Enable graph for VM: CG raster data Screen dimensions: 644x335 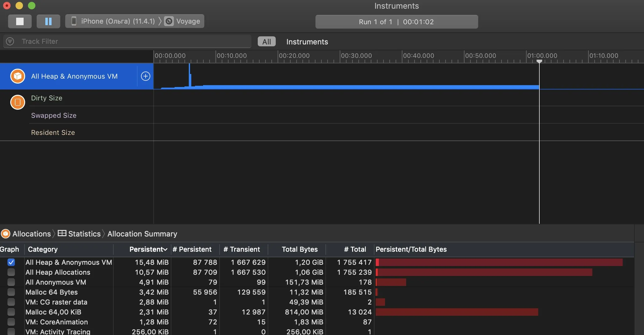11,302
